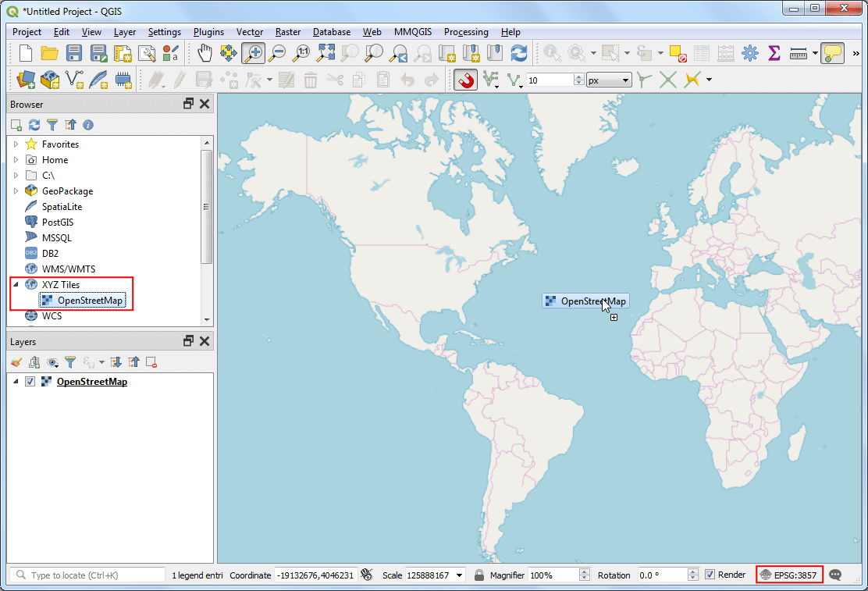Open layer styling paintbrush in Layers panel
The height and width of the screenshot is (591, 868).
coord(16,362)
